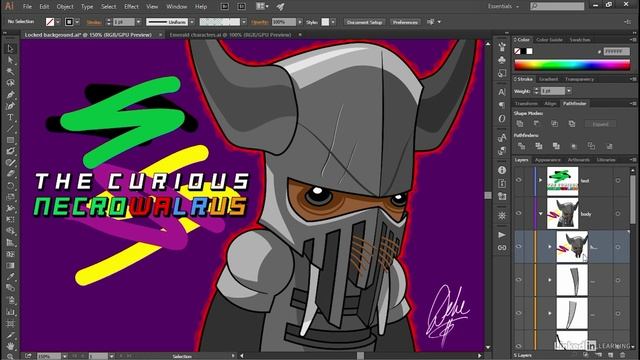Select the Type tool
Screen dimensions: 640x360
(x=10, y=117)
